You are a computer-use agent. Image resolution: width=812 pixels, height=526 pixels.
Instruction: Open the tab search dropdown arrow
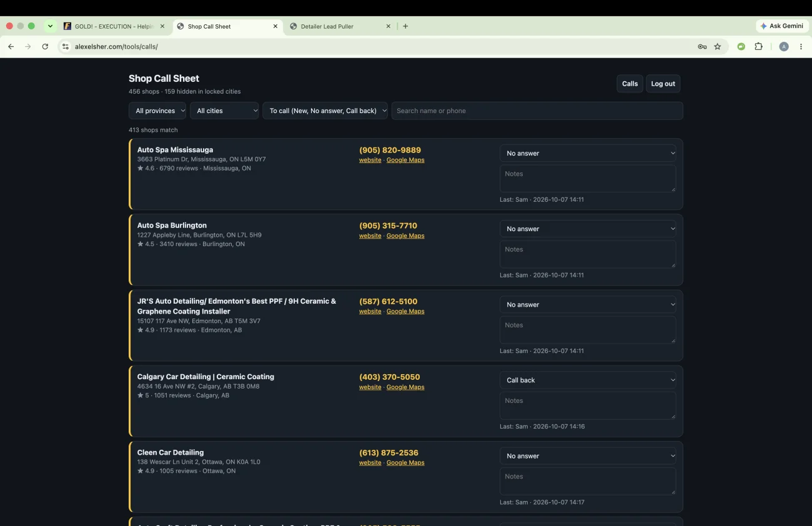50,26
